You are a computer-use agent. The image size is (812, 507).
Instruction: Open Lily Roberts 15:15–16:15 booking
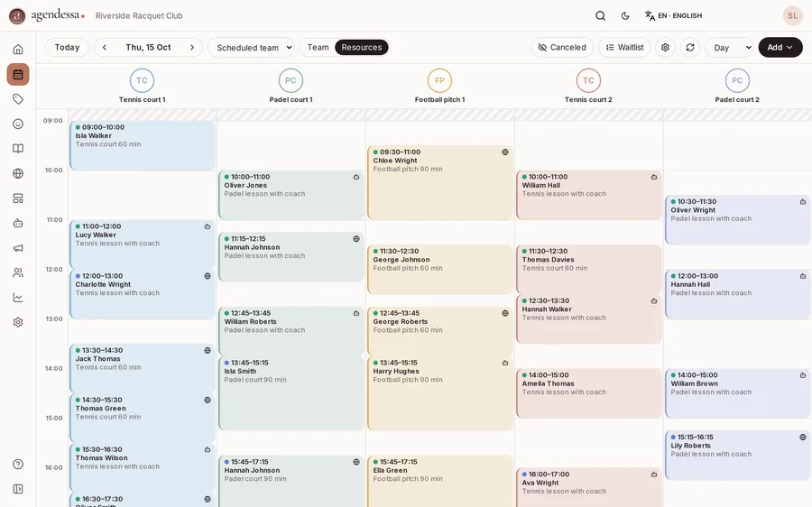coord(738,456)
